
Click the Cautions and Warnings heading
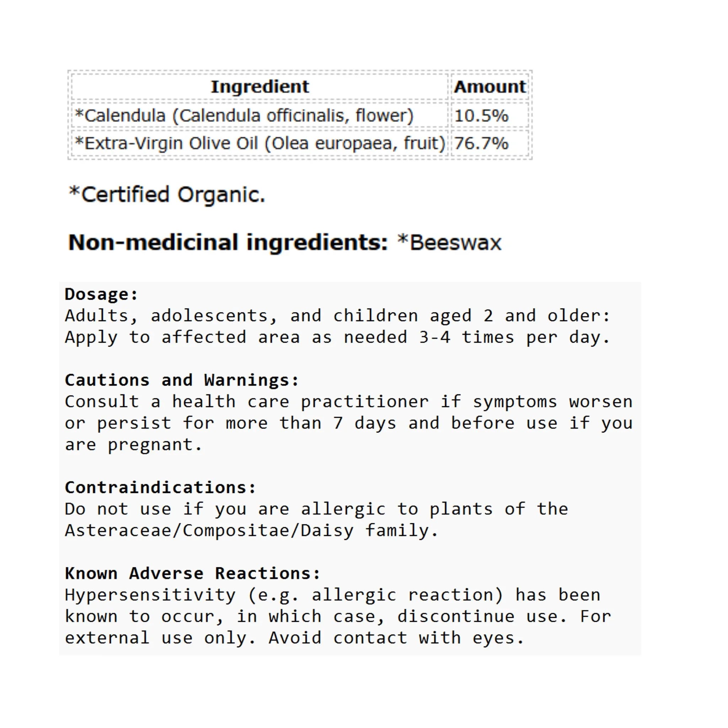(x=182, y=380)
